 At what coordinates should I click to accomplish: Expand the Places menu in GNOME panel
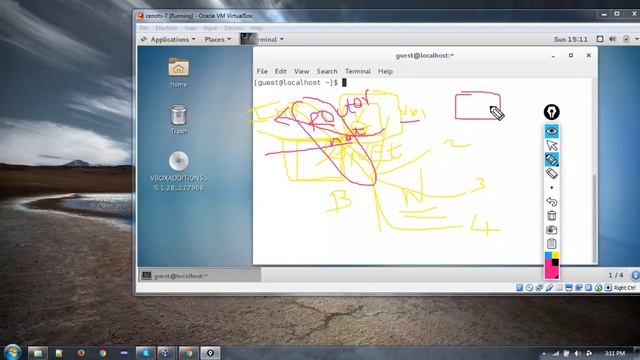tap(218, 39)
